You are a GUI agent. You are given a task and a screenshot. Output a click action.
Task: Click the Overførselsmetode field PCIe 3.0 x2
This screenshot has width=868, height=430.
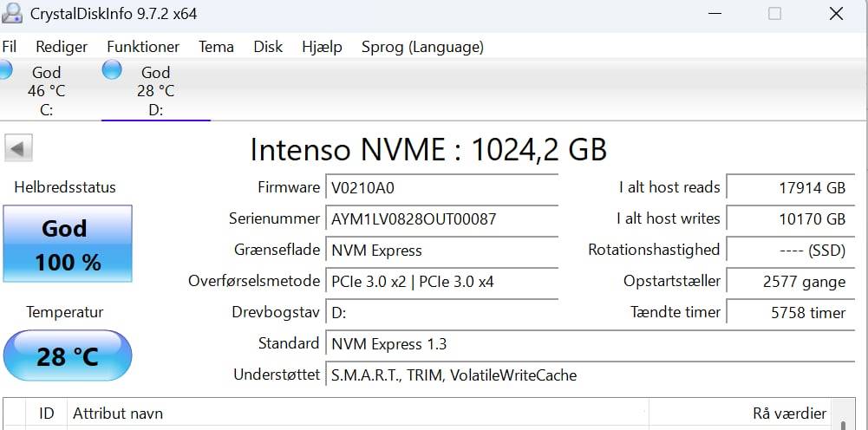point(441,282)
